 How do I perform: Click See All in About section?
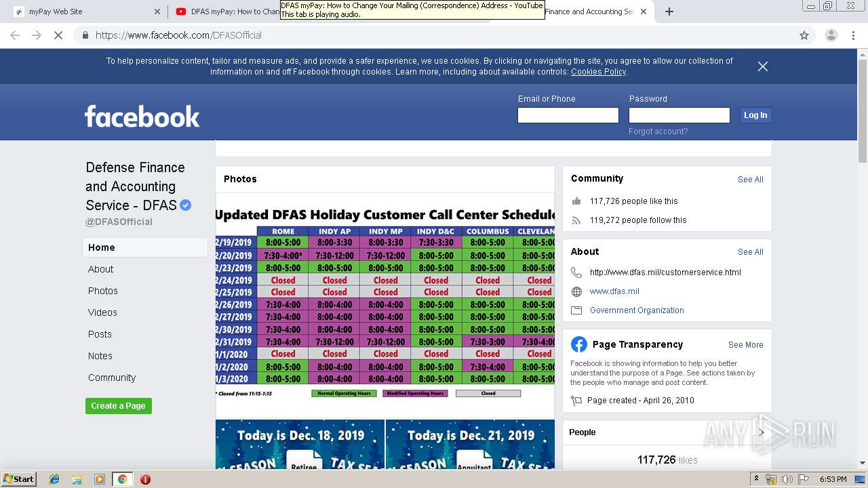click(750, 252)
